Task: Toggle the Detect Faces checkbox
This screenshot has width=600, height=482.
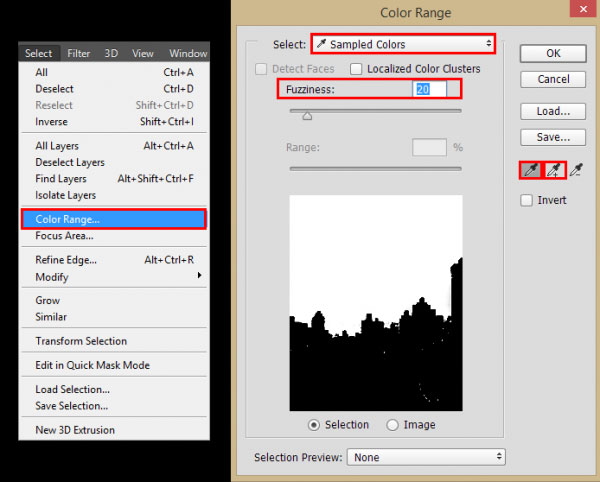Action: 261,69
